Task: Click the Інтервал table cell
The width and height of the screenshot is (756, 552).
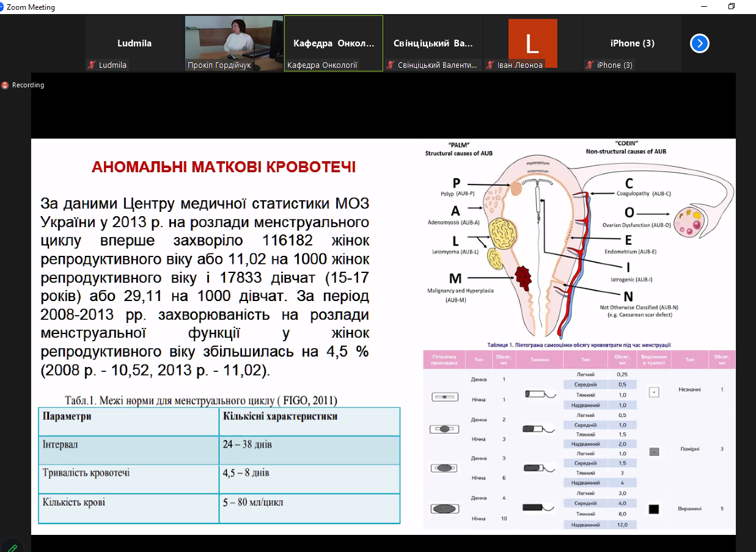Action: (x=128, y=451)
